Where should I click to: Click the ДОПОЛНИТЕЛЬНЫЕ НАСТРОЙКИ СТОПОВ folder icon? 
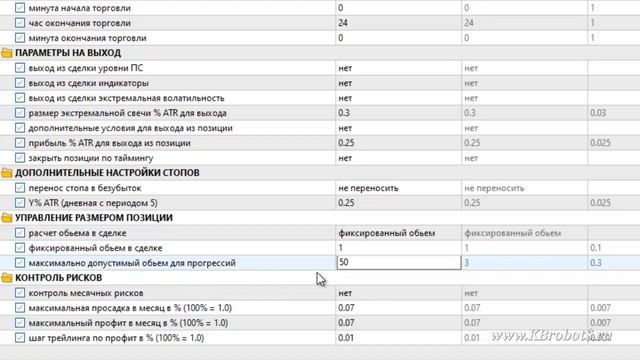coord(7,173)
